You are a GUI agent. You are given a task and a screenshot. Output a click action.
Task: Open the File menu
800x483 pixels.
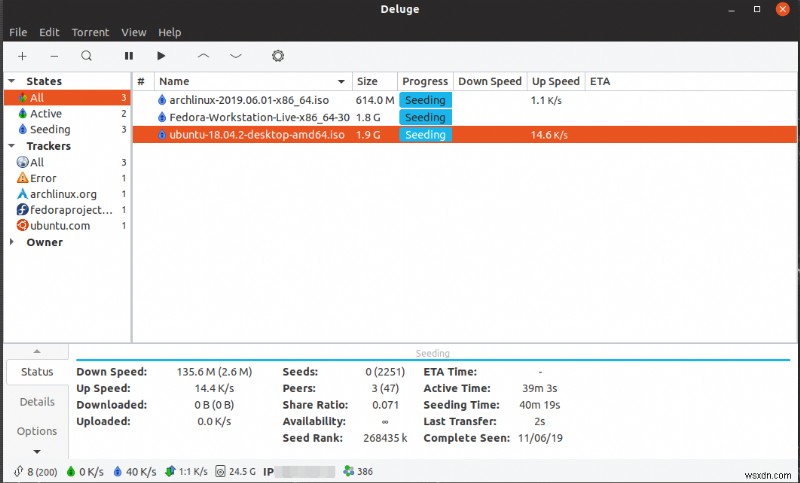18,32
